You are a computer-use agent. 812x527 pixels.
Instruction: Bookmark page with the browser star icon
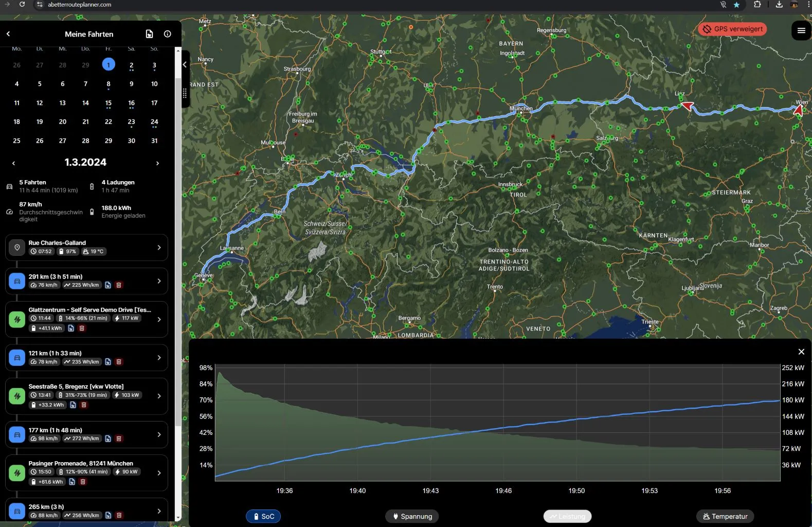[x=736, y=5]
